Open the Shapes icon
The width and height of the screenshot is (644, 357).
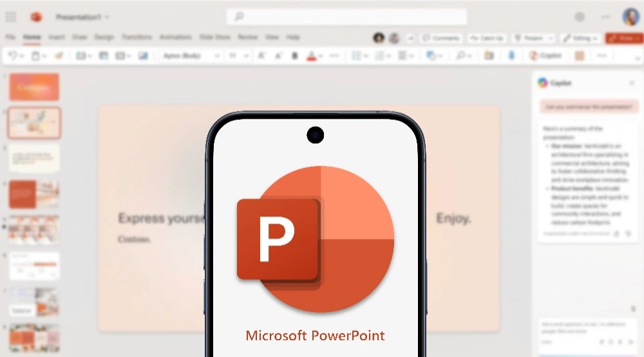[430, 55]
